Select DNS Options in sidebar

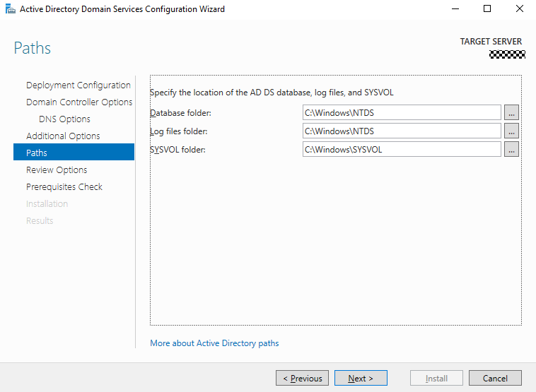64,119
